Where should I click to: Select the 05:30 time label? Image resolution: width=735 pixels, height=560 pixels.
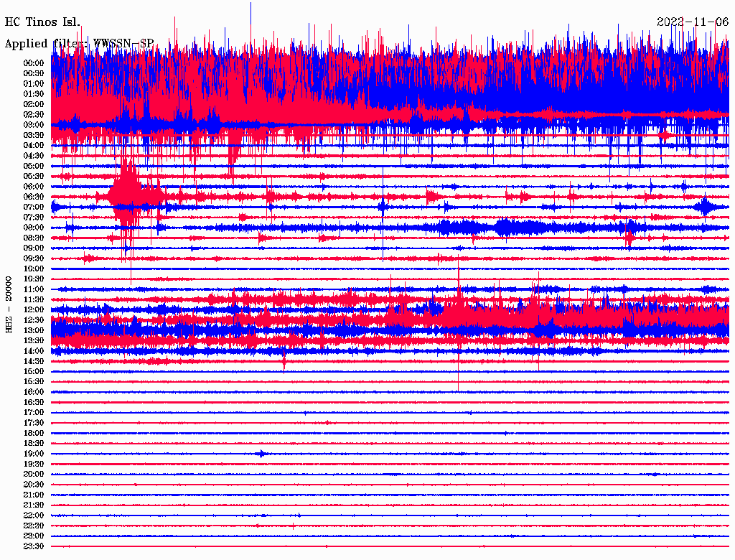34,177
